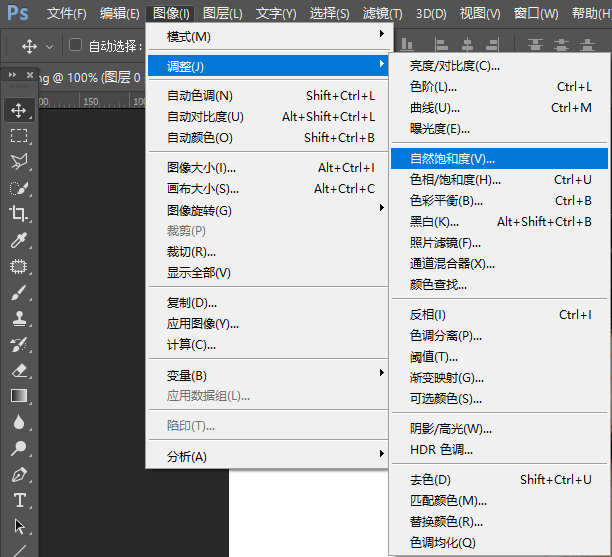Choose 曝光度(E)... adjustment
This screenshot has height=557, width=612.
coord(499,128)
